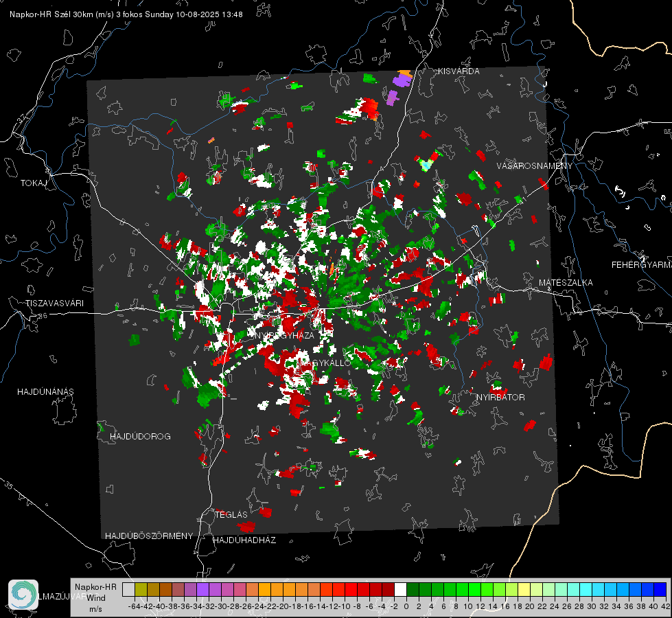
Task: Click the cyan radar echo southwest of Vásárosnamény
Action: pyautogui.click(x=426, y=165)
